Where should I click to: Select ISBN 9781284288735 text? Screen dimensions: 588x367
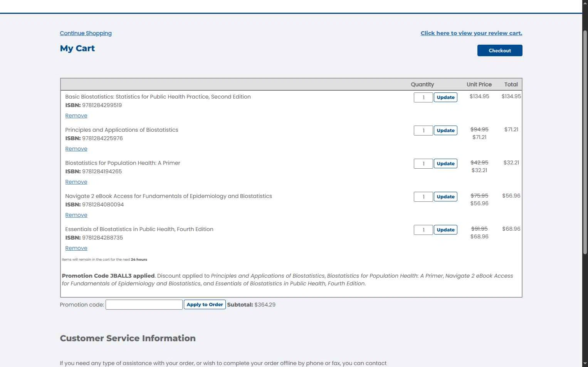coord(102,238)
